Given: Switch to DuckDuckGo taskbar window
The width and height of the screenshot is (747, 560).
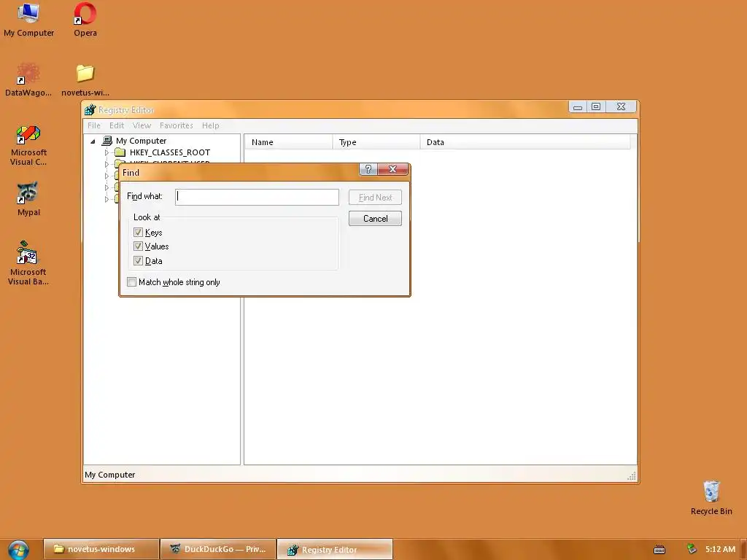Looking at the screenshot, I should 218,549.
